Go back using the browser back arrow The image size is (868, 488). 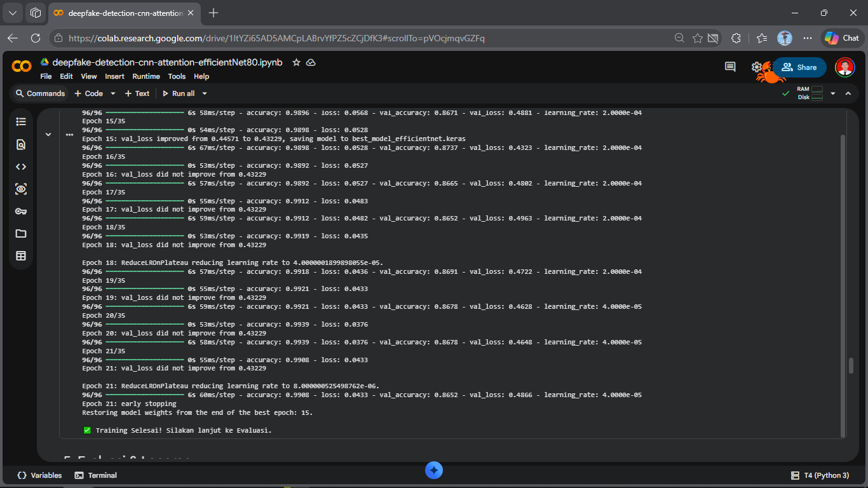click(x=13, y=38)
